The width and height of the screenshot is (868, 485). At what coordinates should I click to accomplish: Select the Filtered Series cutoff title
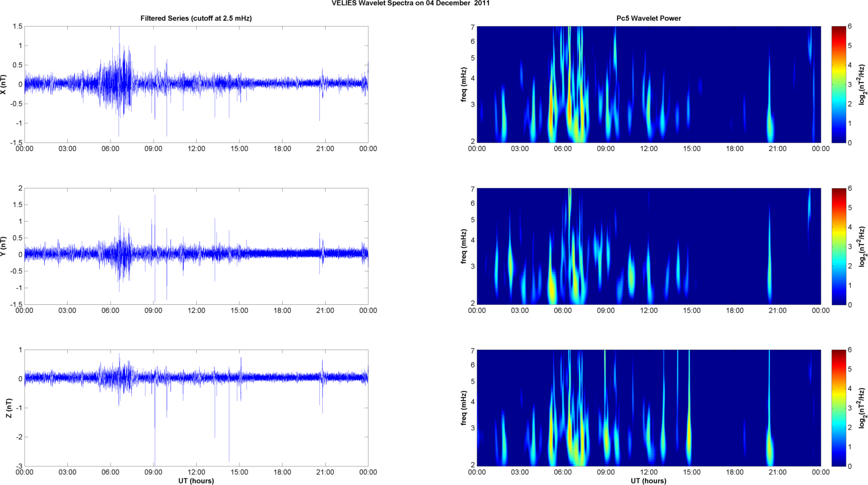pos(196,18)
